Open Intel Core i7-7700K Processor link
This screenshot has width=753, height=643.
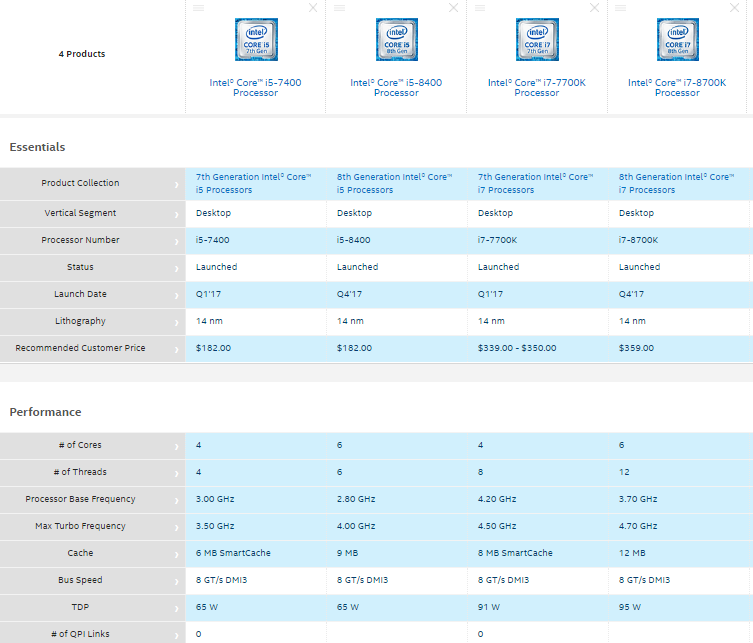[537, 87]
